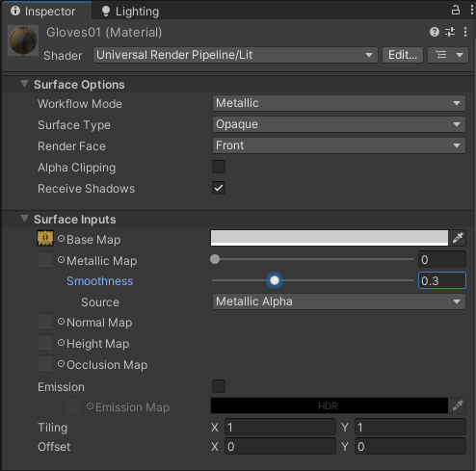Pick a texture via Base Map circle selector
The image size is (476, 471).
pos(61,239)
